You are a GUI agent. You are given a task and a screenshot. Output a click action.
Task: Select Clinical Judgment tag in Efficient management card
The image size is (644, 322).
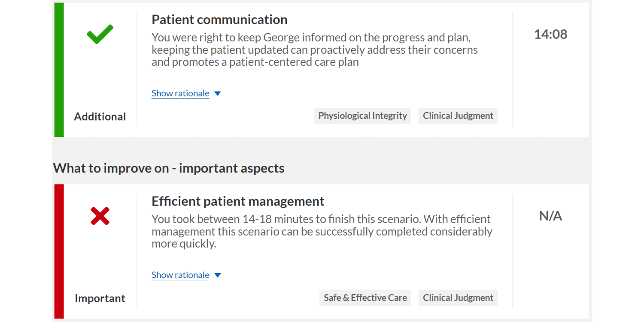click(458, 298)
